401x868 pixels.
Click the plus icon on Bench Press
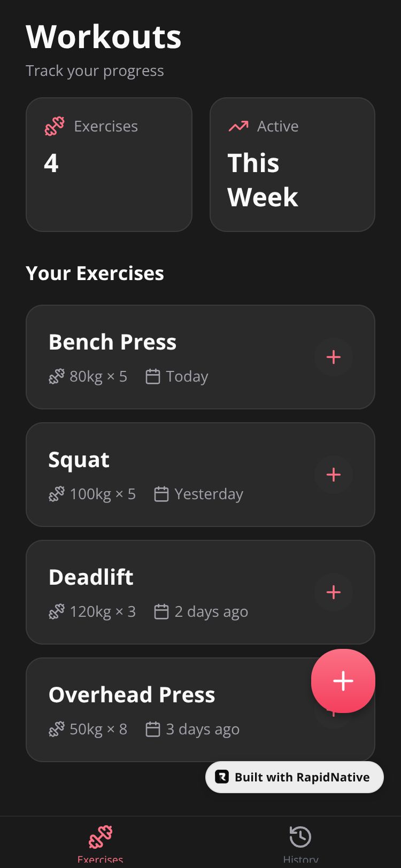coord(333,357)
